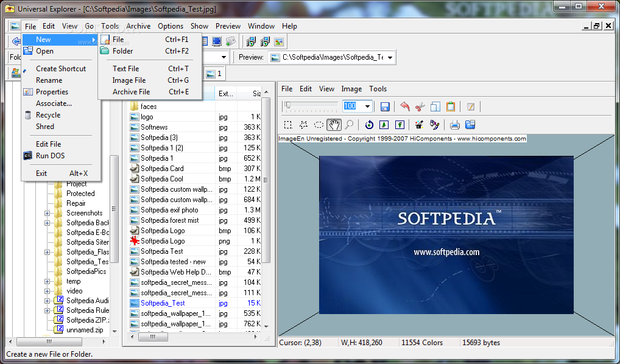Click the Paste clipboard icon
This screenshot has height=364, width=620.
[450, 107]
